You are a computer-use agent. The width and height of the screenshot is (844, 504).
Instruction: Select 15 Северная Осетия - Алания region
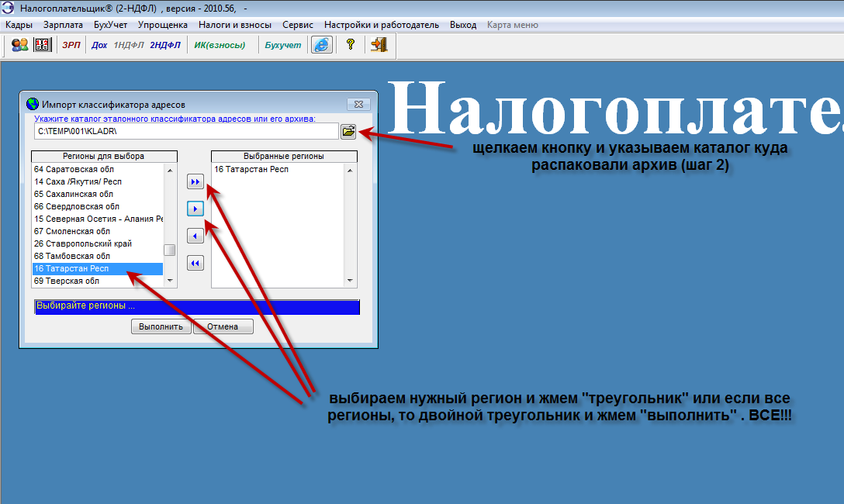(98, 219)
